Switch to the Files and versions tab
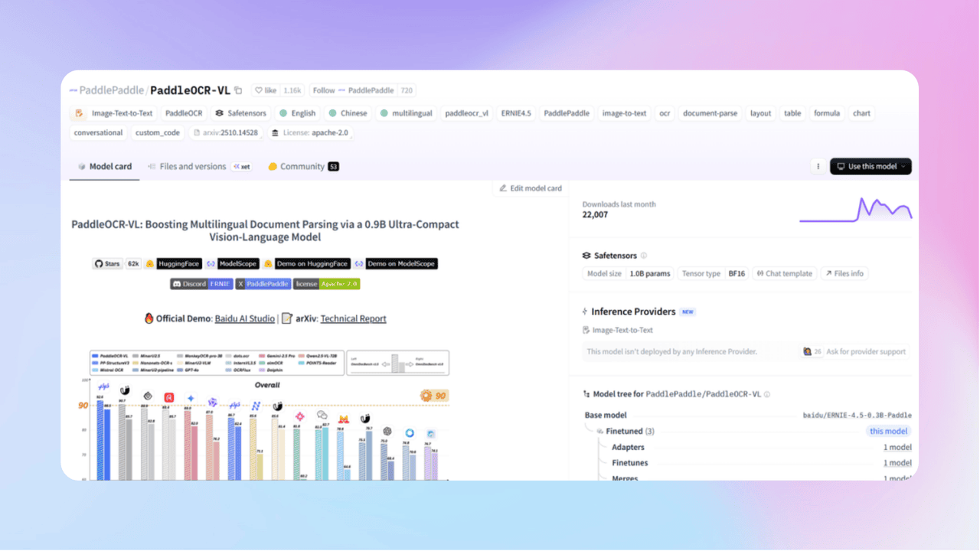Viewport: 980px width, 551px height. tap(191, 166)
